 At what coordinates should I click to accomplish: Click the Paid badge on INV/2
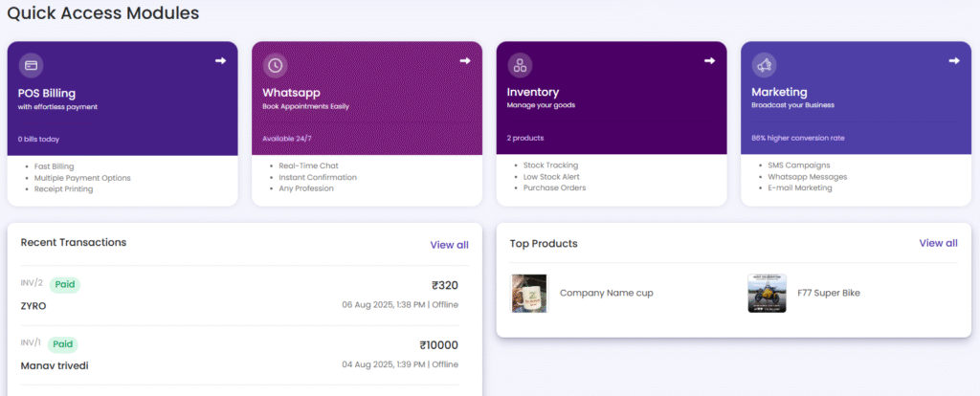click(x=65, y=285)
